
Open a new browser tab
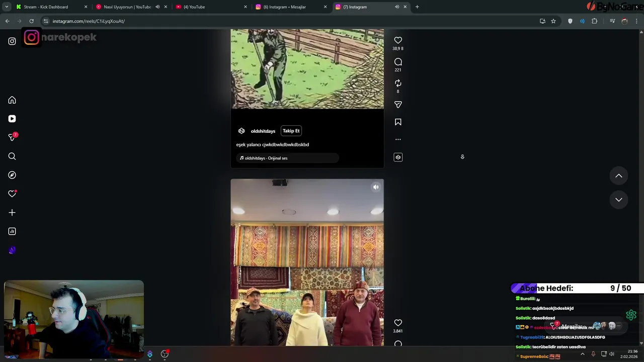(x=417, y=7)
